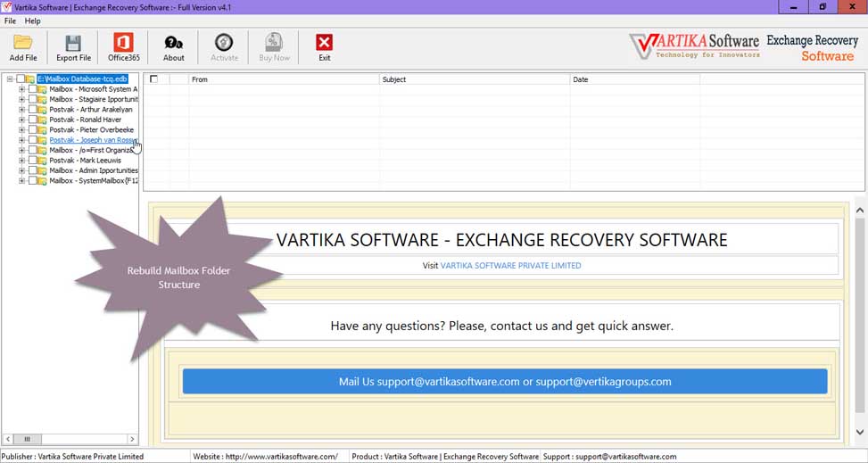Enable checkbox for Postvak - Joseph van Rossum
This screenshot has height=463, width=868.
[x=33, y=140]
